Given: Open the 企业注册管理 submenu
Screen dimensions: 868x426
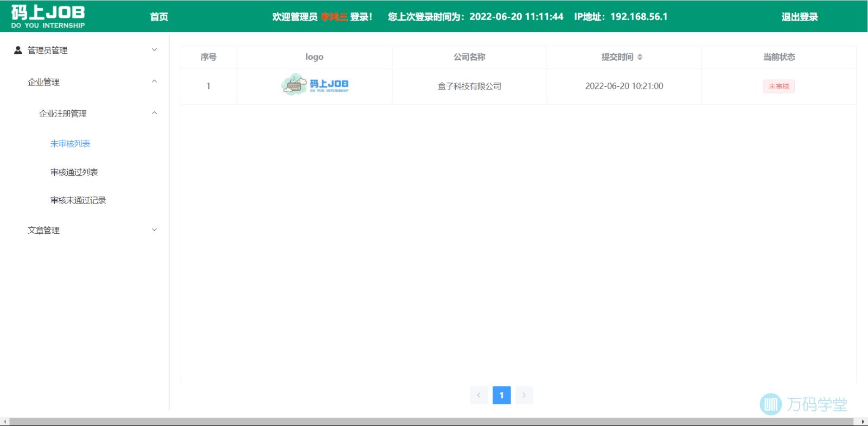Looking at the screenshot, I should 85,113.
